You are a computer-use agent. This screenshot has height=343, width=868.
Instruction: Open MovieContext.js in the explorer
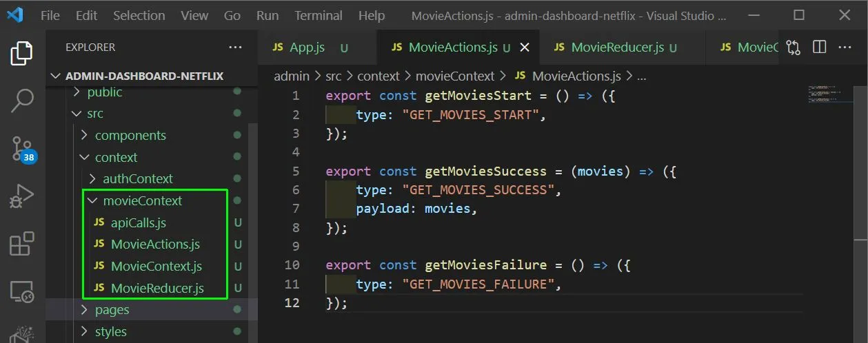pos(157,266)
